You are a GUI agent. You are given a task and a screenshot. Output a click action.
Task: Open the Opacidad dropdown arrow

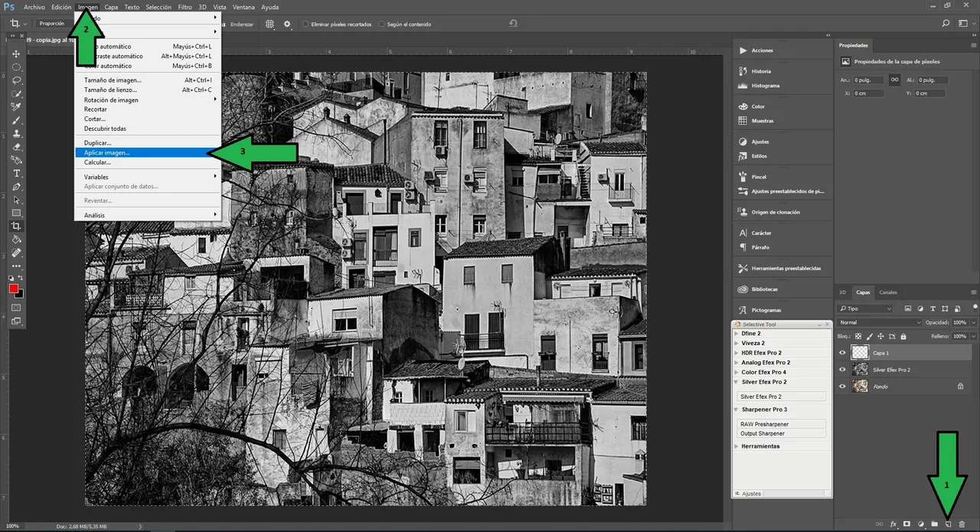click(x=973, y=322)
